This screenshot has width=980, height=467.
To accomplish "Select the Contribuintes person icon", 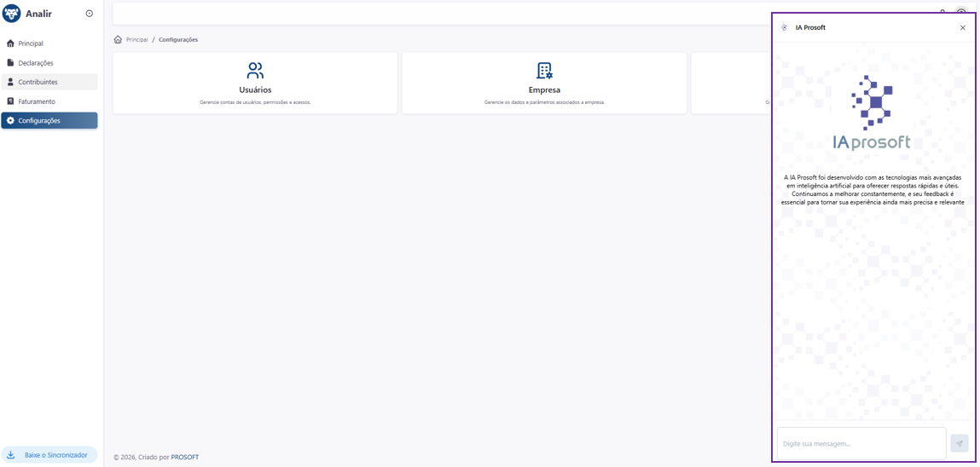I will click(10, 82).
